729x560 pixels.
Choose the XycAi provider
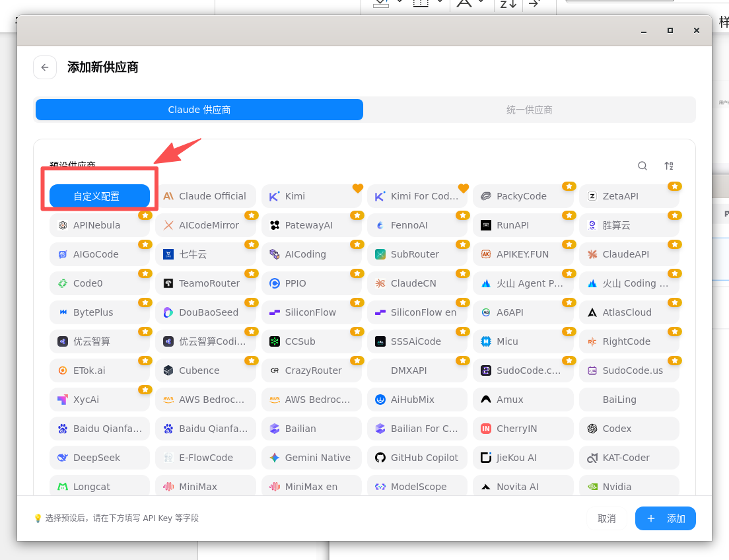100,400
